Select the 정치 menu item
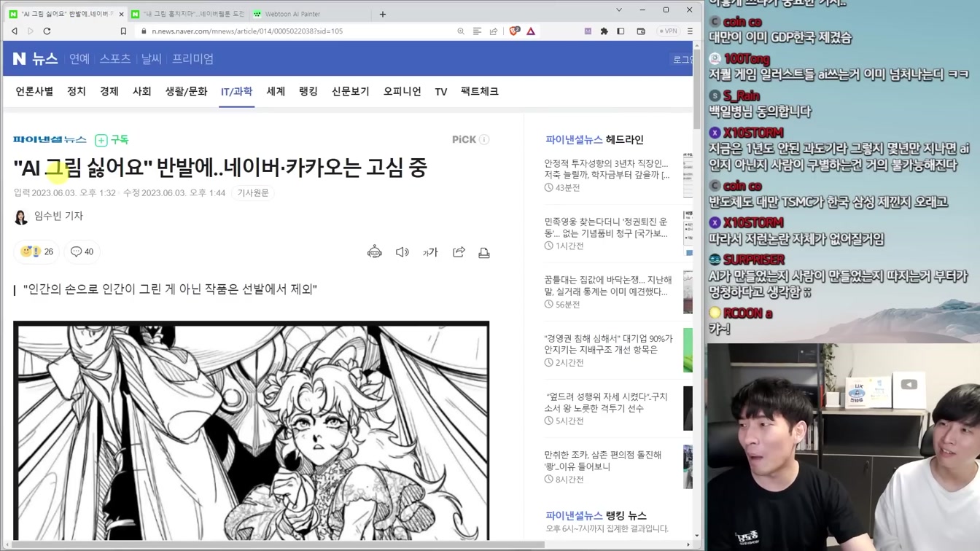 [x=77, y=92]
